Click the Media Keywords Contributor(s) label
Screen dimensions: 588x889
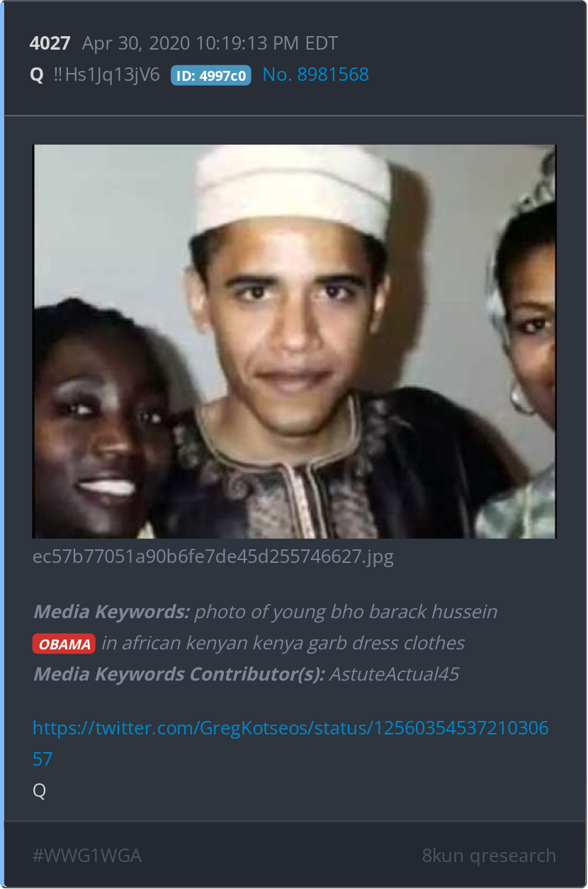[179, 674]
